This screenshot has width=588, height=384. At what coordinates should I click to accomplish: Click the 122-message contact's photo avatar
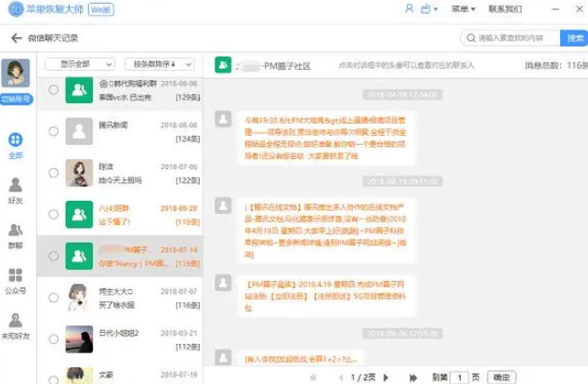[79, 173]
